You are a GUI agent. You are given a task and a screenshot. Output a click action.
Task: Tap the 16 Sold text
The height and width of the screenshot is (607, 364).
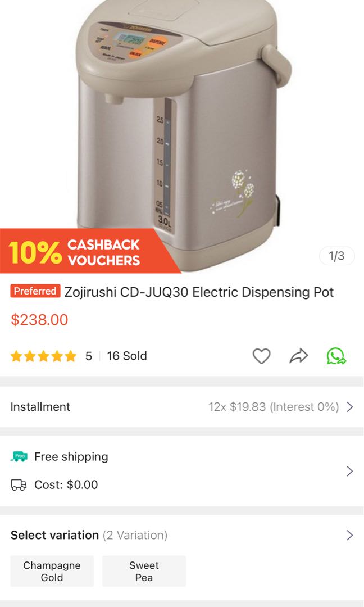(x=127, y=356)
